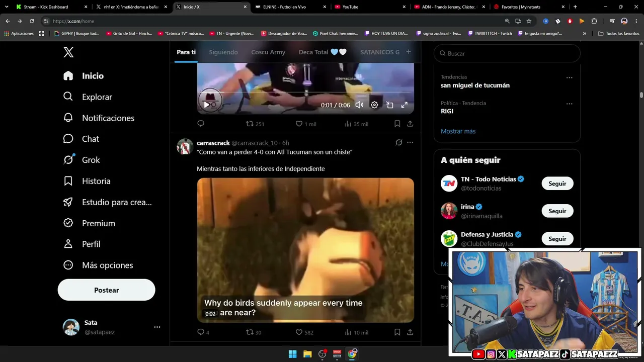Bookmark the carrascrack post

[x=397, y=332]
